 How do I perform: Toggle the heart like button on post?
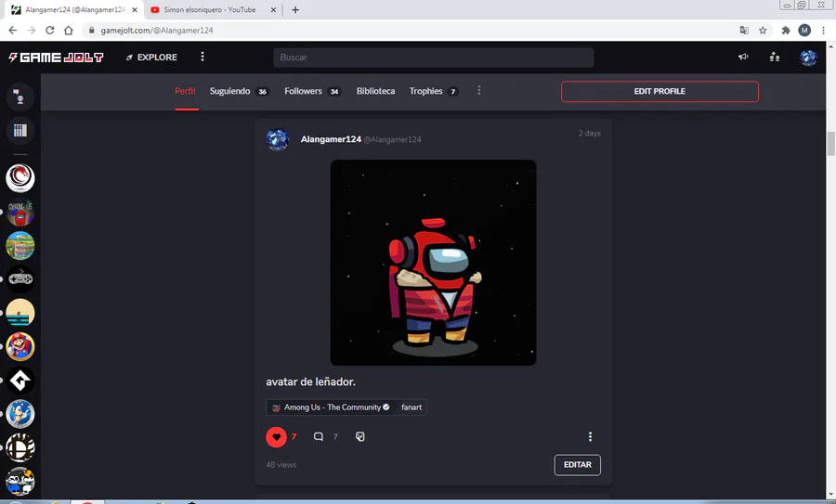tap(276, 437)
